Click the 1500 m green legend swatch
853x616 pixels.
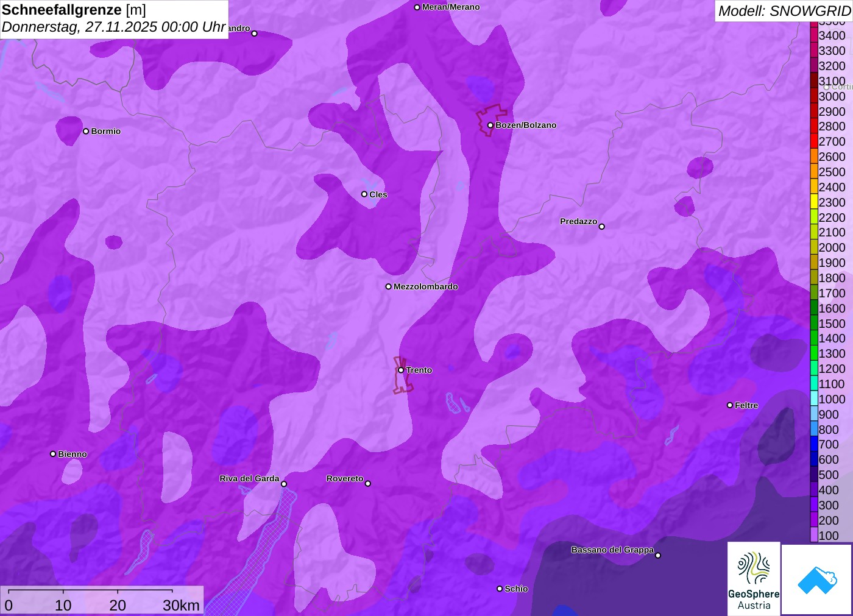[x=814, y=324]
